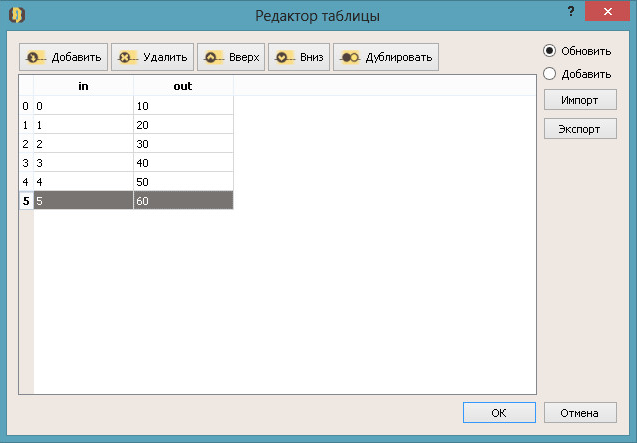Image resolution: width=637 pixels, height=443 pixels.
Task: Click the app icon in title bar
Action: [16, 15]
